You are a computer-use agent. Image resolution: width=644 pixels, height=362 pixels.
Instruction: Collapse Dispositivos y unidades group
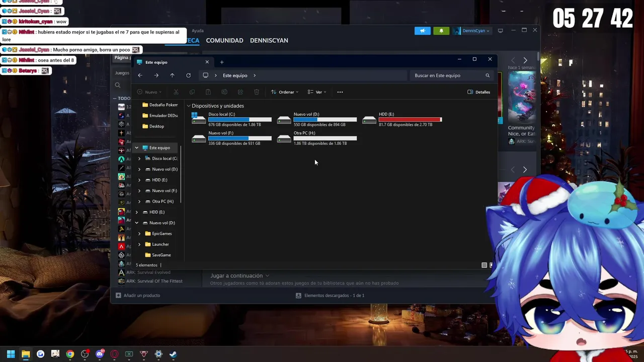point(189,106)
